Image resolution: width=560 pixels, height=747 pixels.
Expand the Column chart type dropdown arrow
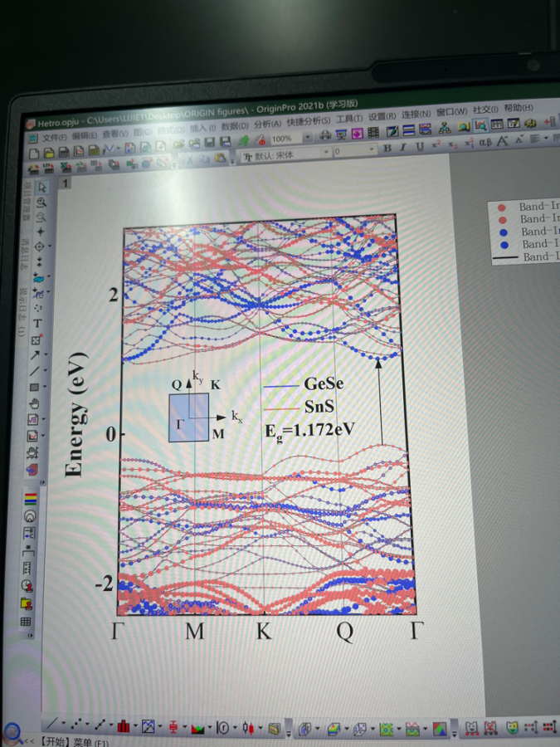[x=135, y=726]
